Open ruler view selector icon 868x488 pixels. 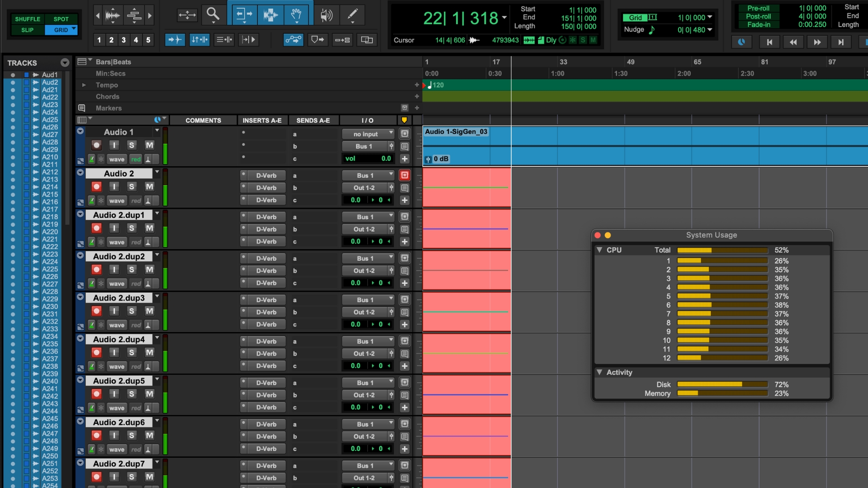[x=84, y=61]
